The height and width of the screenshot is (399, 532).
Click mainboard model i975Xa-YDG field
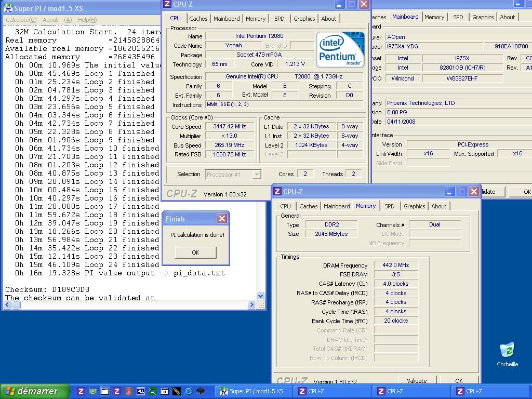[434, 46]
